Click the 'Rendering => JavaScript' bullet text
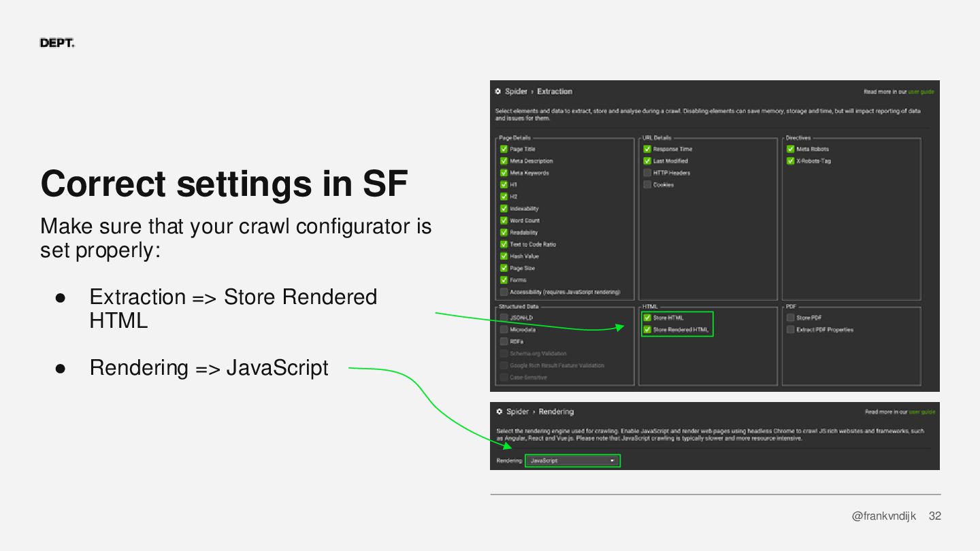The width and height of the screenshot is (980, 551). (x=209, y=368)
